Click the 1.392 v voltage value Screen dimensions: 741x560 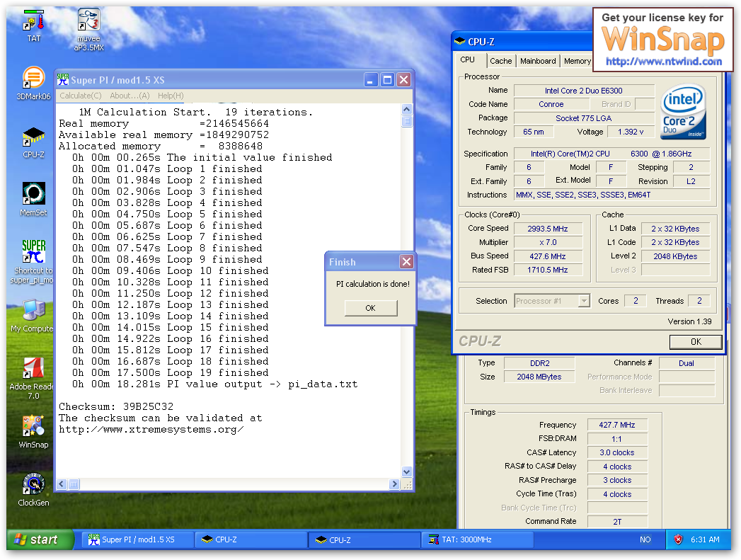click(631, 132)
